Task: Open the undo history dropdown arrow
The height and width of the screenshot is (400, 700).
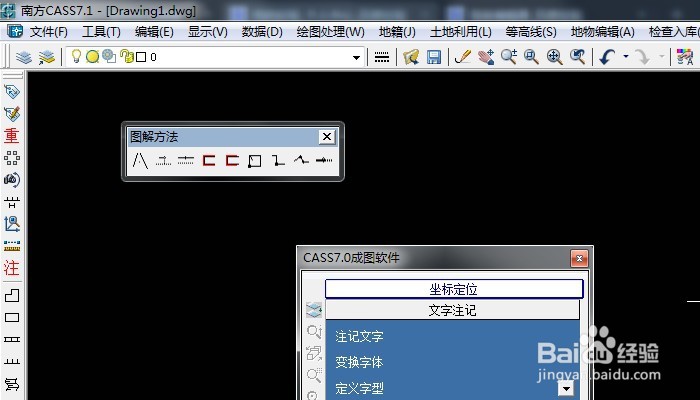Action: 625,57
